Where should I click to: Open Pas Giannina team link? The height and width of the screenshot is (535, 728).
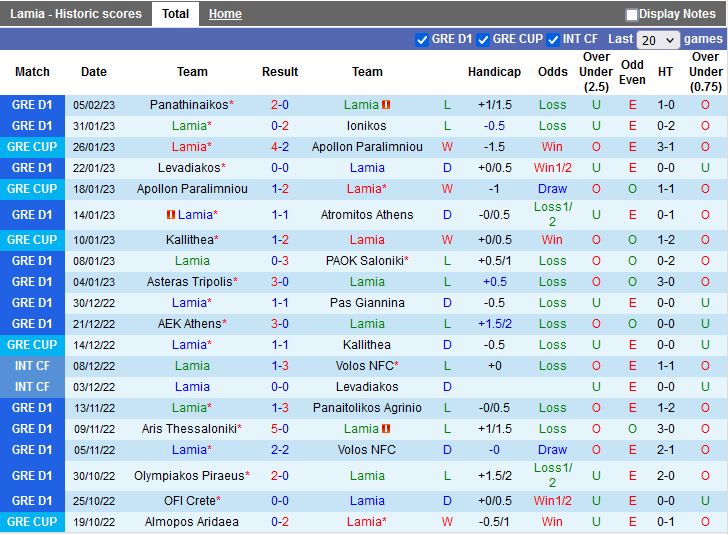pos(367,303)
